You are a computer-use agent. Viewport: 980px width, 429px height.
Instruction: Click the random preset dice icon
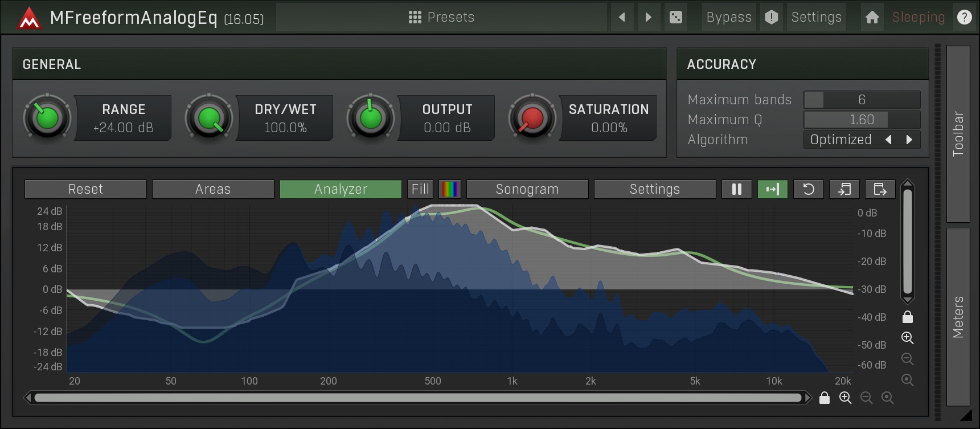pyautogui.click(x=676, y=17)
